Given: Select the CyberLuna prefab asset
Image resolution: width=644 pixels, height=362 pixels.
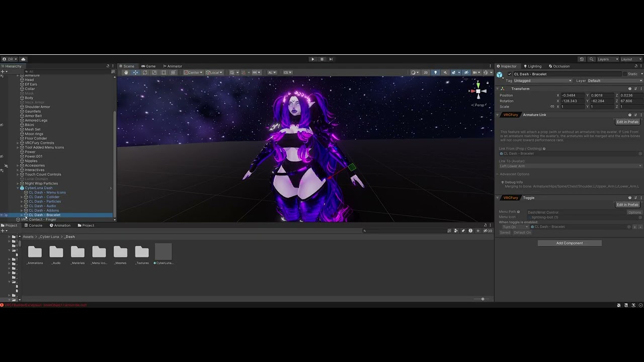Looking at the screenshot, I should click(164, 254).
